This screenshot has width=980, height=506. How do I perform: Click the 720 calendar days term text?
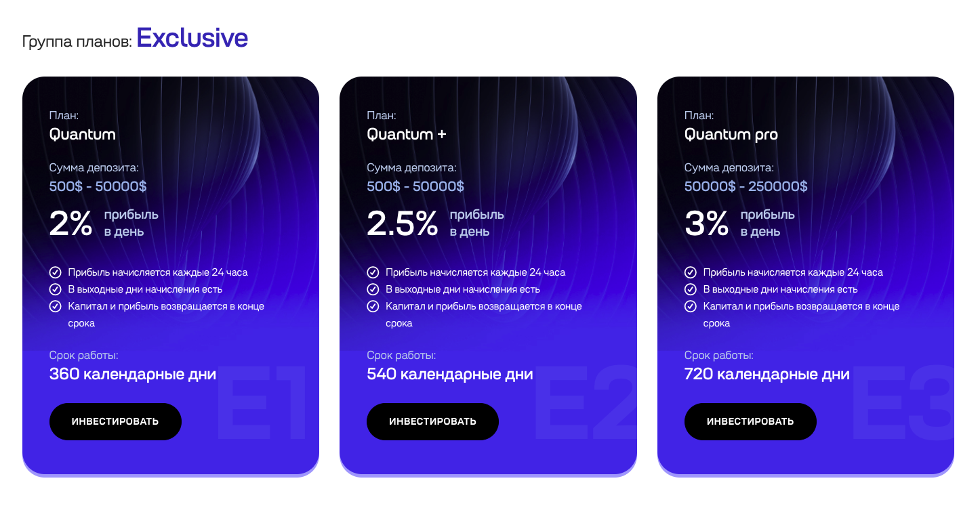pyautogui.click(x=767, y=374)
